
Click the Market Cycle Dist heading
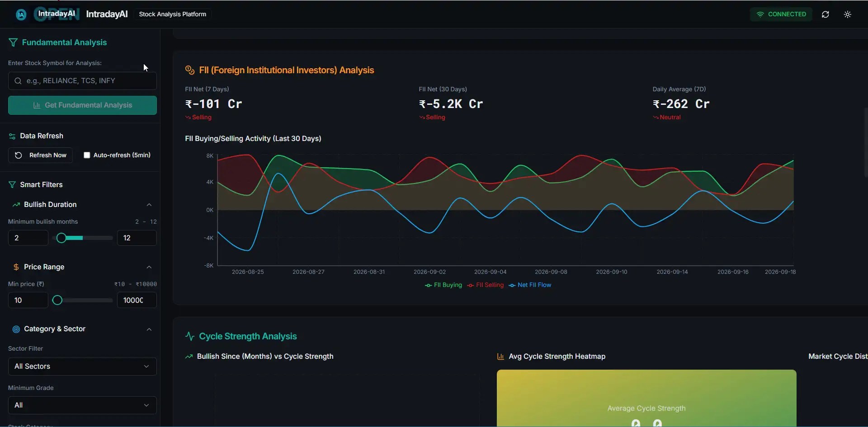(x=838, y=357)
